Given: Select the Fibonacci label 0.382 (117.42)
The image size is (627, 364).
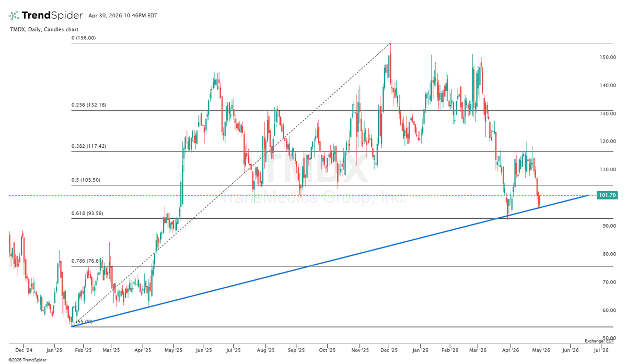Looking at the screenshot, I should tap(89, 146).
